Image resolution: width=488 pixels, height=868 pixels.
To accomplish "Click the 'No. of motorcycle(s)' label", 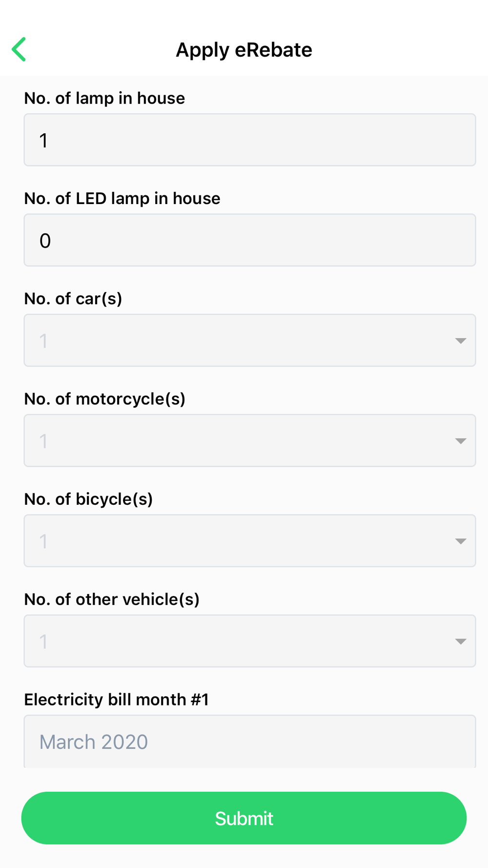I will pos(104,399).
